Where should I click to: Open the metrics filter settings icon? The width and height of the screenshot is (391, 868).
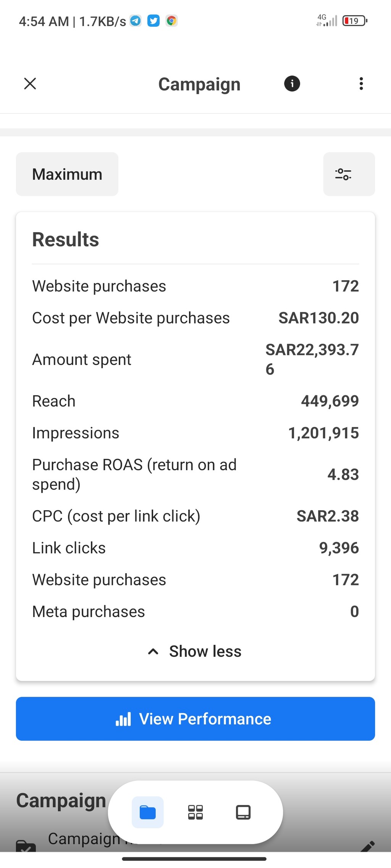tap(349, 174)
